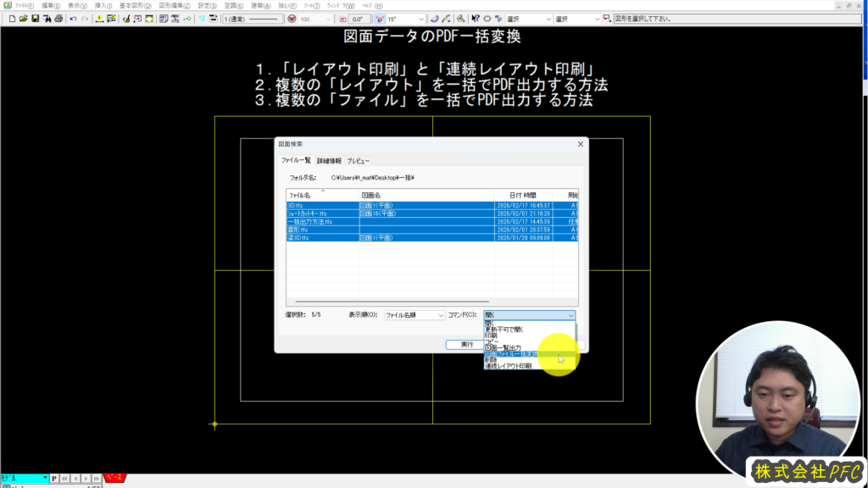
Task: Open the 表示順 ファイル名順 dropdown
Action: (x=415, y=315)
